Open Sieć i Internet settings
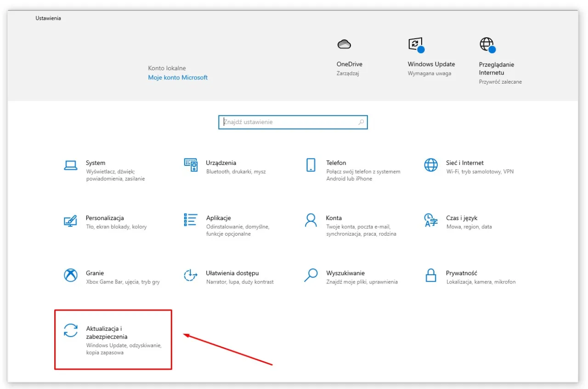The image size is (588, 389). point(465,163)
